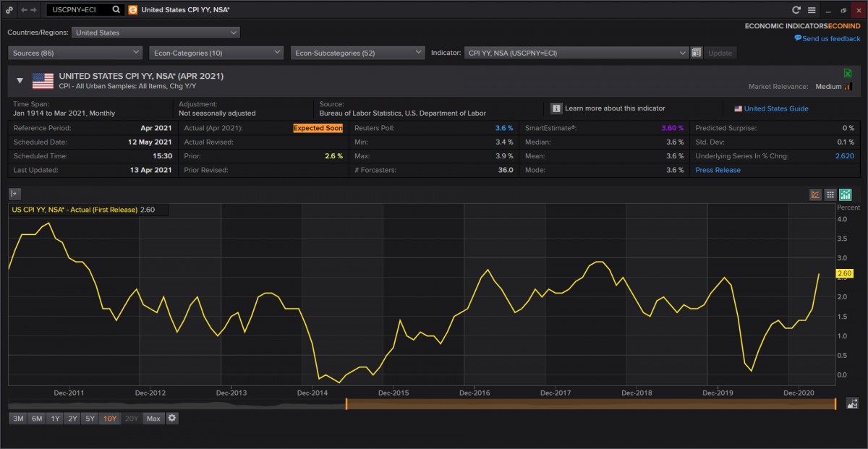The width and height of the screenshot is (868, 449).
Task: Select the Max time range
Action: pos(153,418)
